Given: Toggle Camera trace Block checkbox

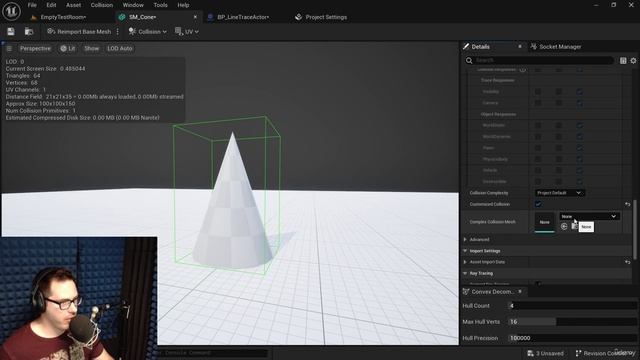Looking at the screenshot, I should click(580, 103).
